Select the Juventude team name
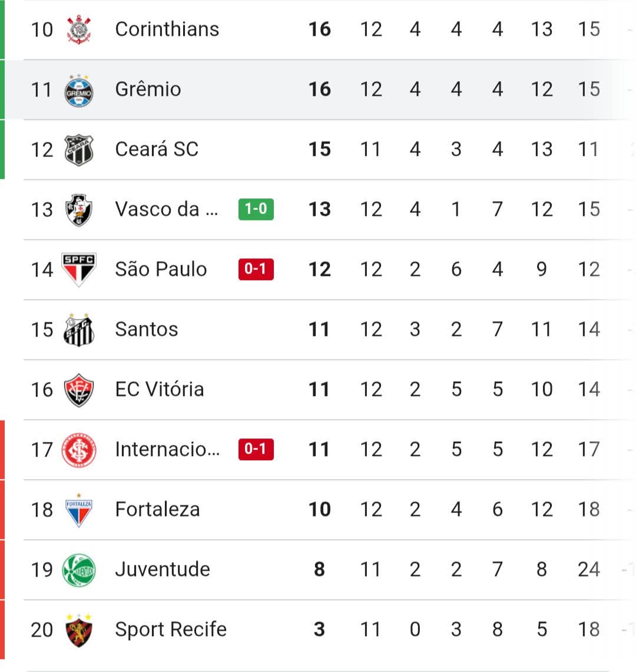 163,569
